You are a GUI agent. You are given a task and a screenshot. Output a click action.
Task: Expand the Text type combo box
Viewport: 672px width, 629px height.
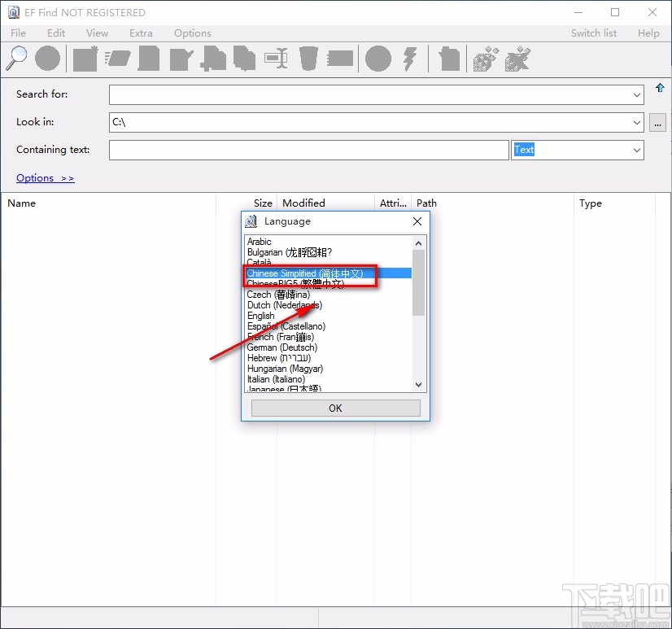637,151
